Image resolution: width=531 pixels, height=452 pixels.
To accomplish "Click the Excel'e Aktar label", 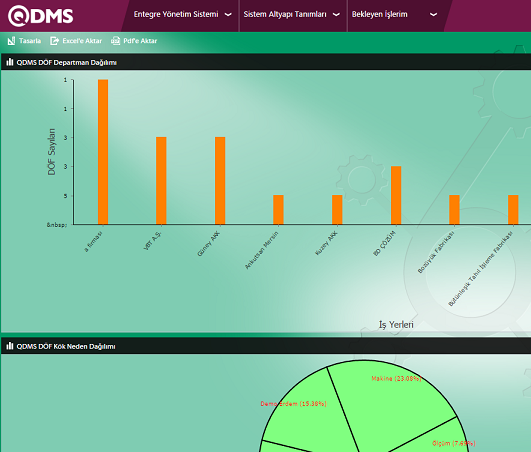I will tap(82, 41).
